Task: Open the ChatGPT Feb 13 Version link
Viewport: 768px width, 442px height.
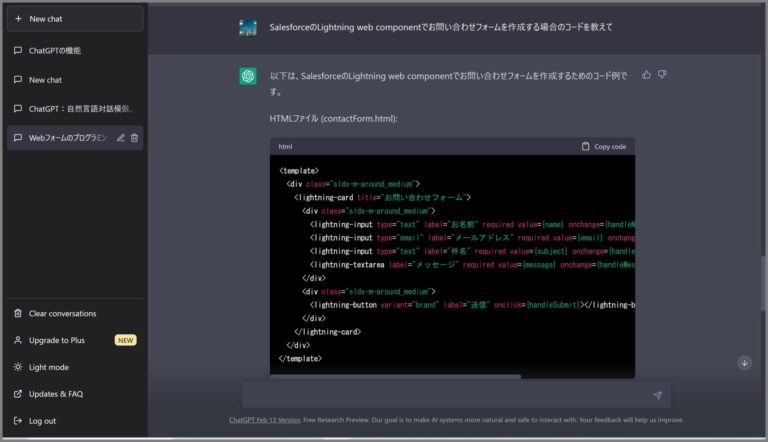Action: point(264,420)
